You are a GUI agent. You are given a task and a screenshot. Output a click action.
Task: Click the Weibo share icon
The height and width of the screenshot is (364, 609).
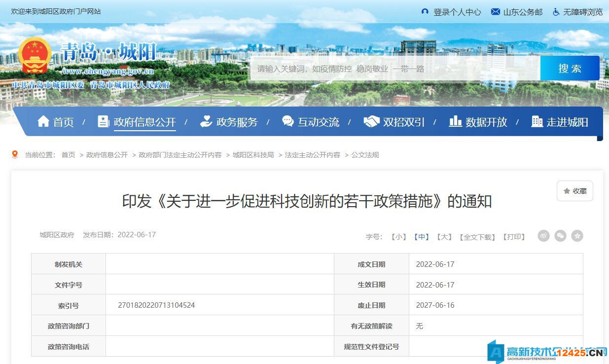tap(543, 236)
